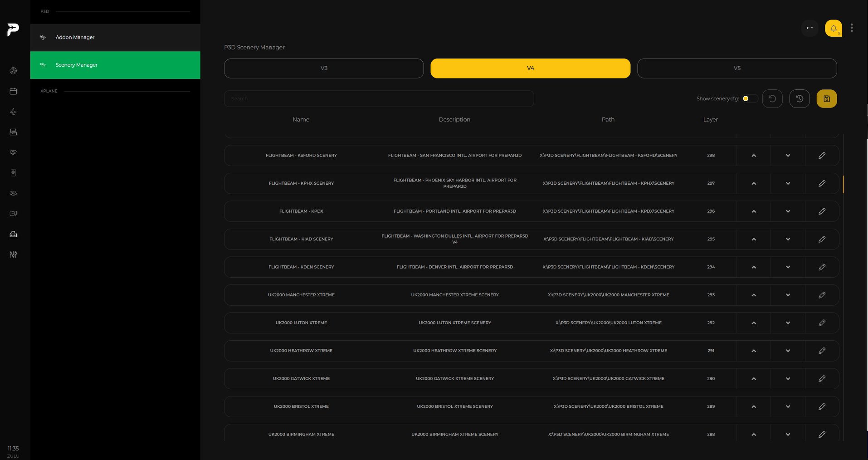The height and width of the screenshot is (460, 868).
Task: Click the profile avatar near the bell
Action: coord(810,28)
